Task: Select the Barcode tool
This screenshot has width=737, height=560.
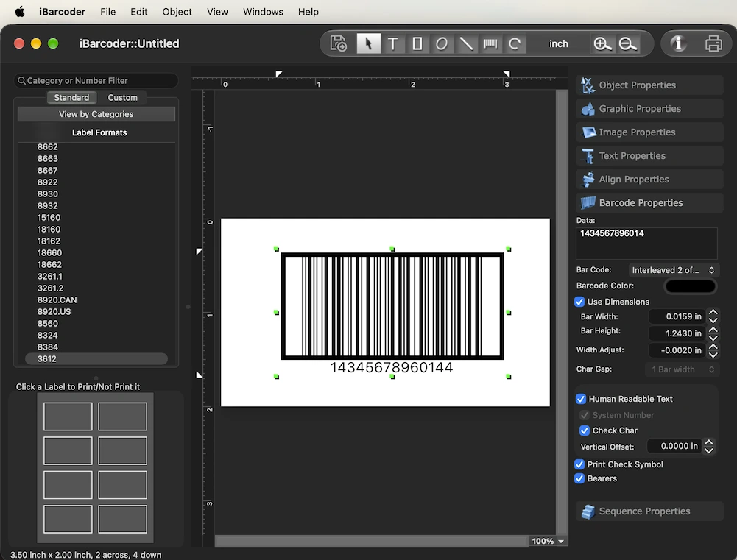Action: (490, 43)
